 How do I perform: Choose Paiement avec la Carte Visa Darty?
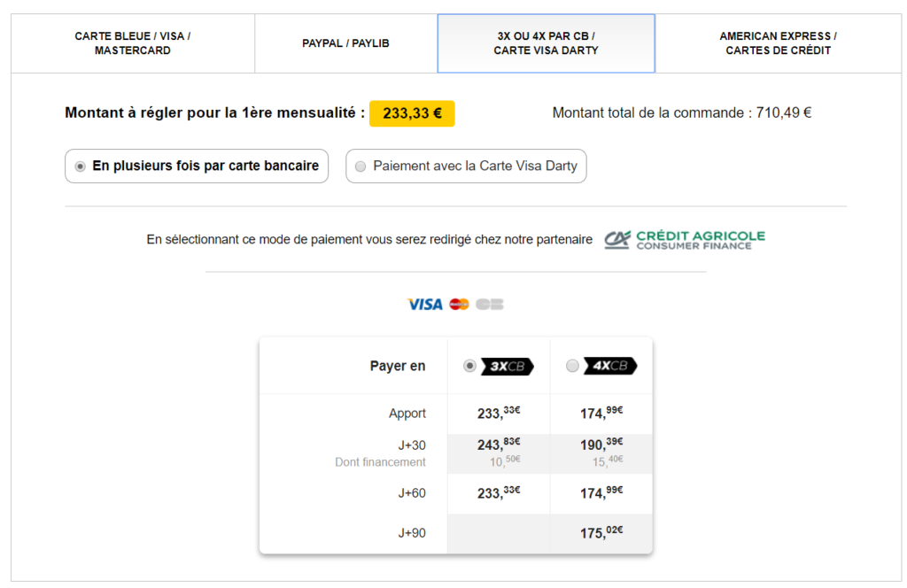[x=466, y=166]
